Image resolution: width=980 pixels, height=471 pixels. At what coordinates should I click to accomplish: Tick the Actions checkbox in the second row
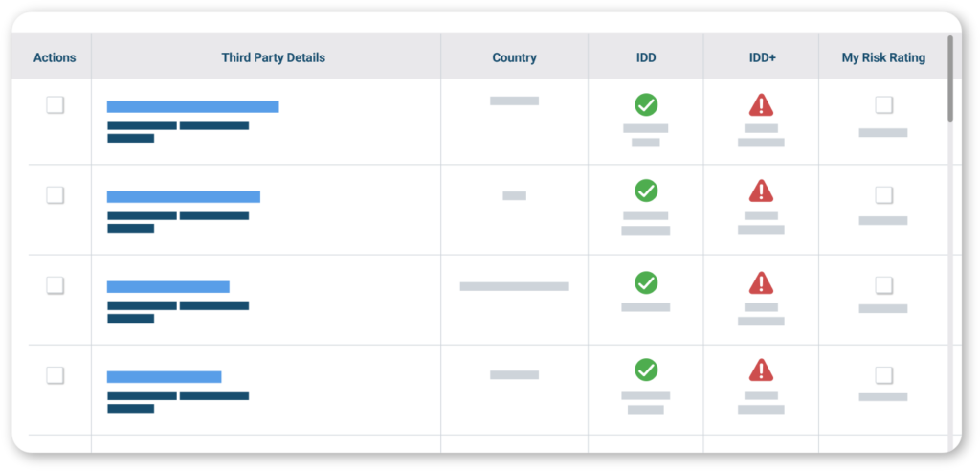56,195
